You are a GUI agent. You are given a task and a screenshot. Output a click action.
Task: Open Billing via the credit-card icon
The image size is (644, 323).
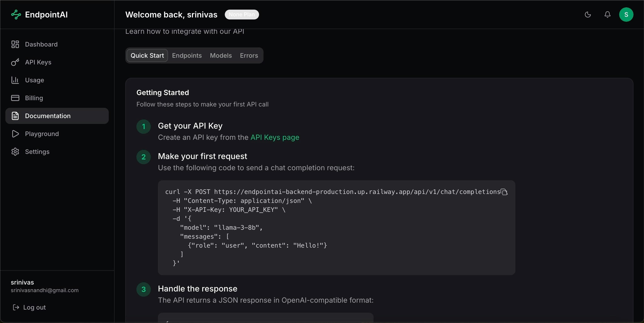click(15, 98)
